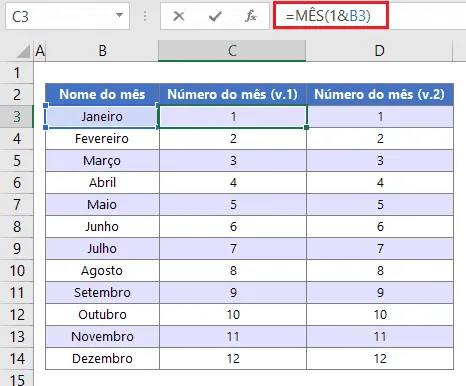Select the Dezembro cell
The width and height of the screenshot is (466, 386).
[102, 359]
